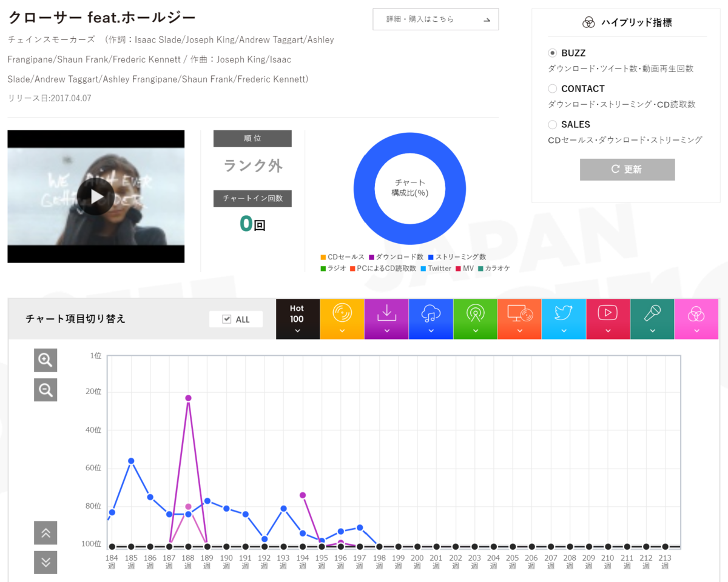Click the 184週 axis label
Screen dimensions: 728x582
[x=112, y=561]
